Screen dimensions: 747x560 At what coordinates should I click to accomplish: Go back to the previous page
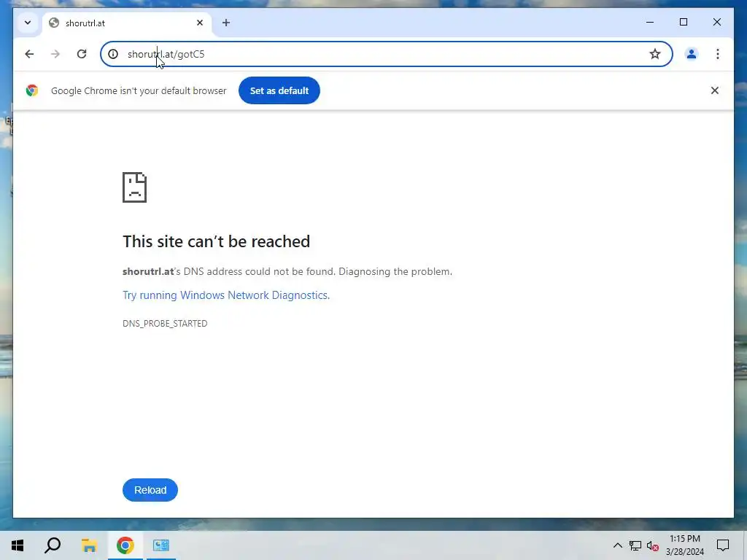(29, 54)
